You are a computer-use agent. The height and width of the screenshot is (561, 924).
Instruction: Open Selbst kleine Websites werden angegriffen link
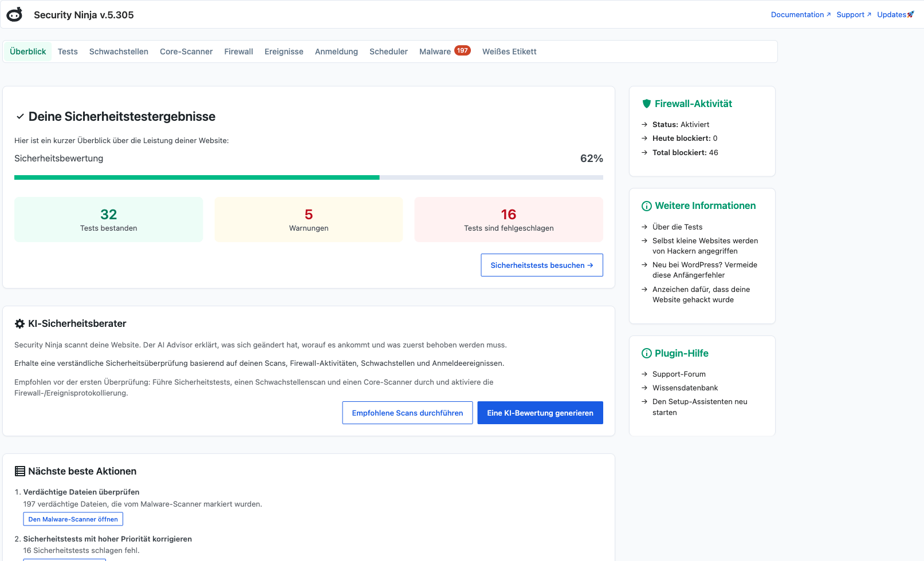(x=705, y=246)
